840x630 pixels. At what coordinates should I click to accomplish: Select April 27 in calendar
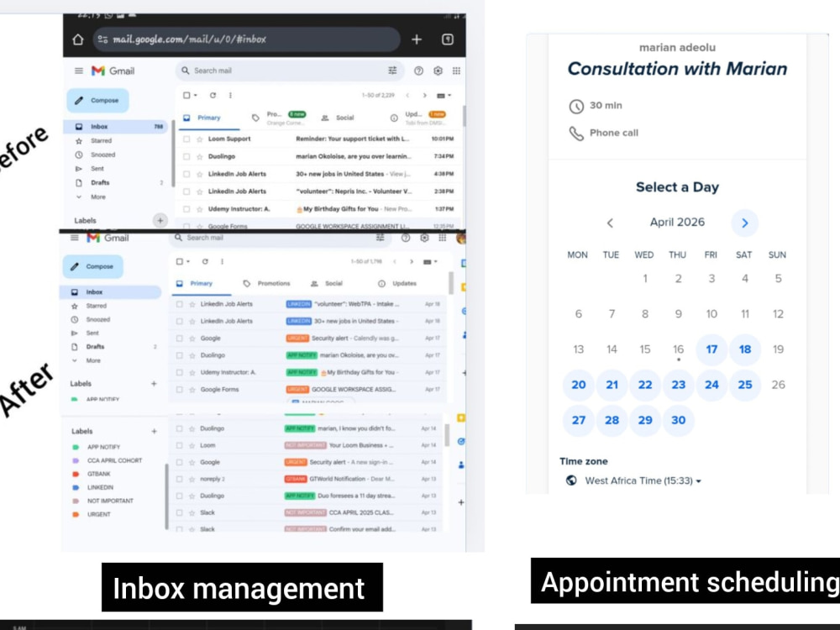coord(579,421)
